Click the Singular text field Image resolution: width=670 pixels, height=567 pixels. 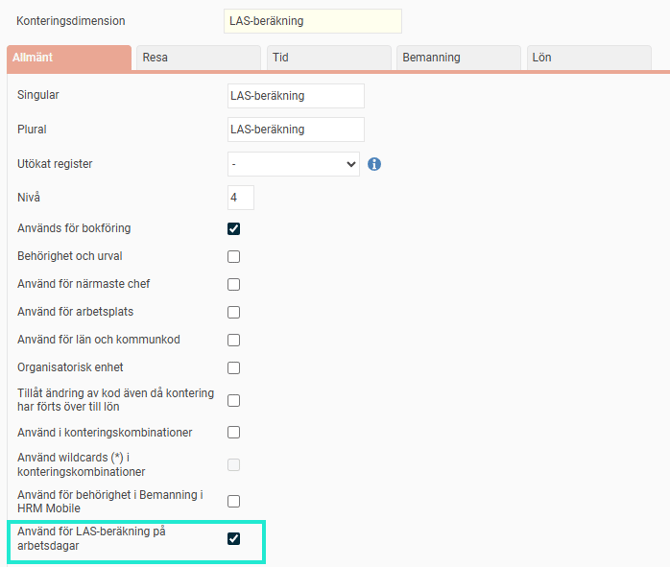pyautogui.click(x=296, y=96)
